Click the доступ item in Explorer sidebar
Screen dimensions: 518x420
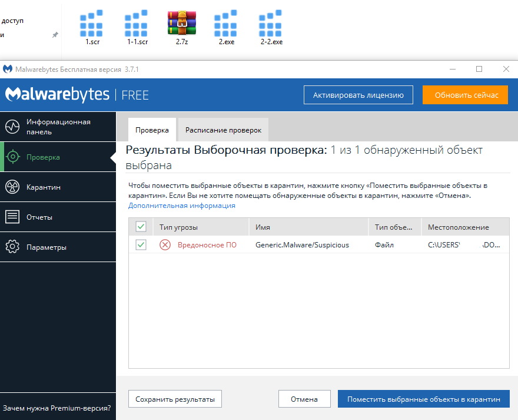(x=12, y=21)
